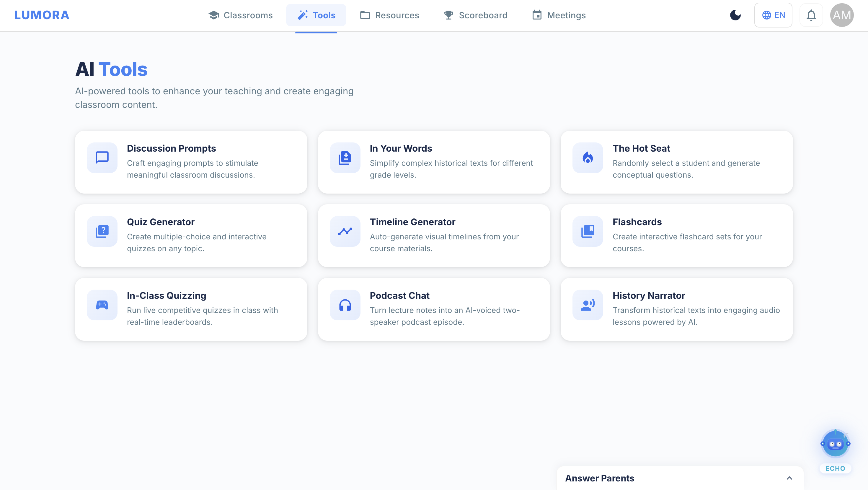Open the Discussion Prompts chat bubble icon
The height and width of the screenshot is (490, 868).
(x=102, y=158)
